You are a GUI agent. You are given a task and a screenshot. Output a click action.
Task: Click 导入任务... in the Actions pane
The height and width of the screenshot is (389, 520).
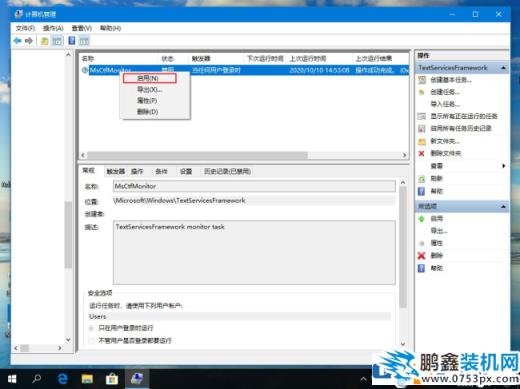[445, 104]
